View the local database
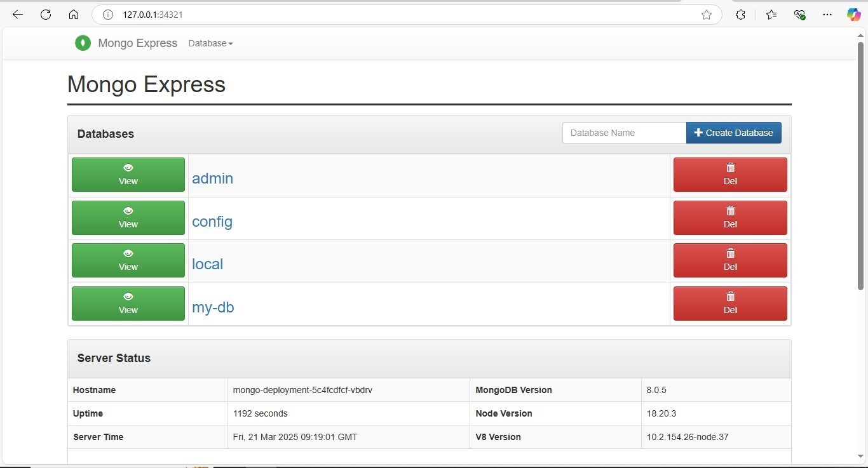868x468 pixels. (x=128, y=260)
